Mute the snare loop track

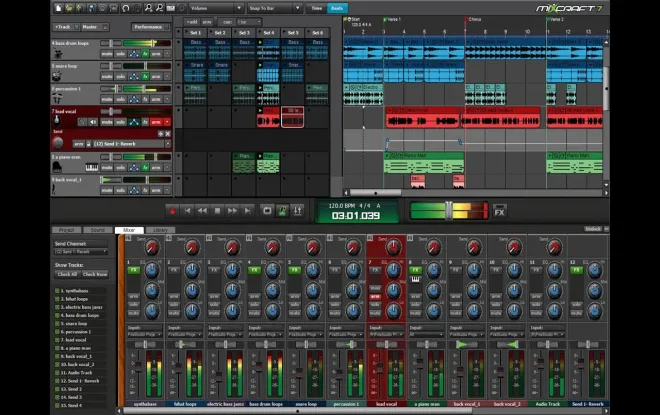(107, 76)
